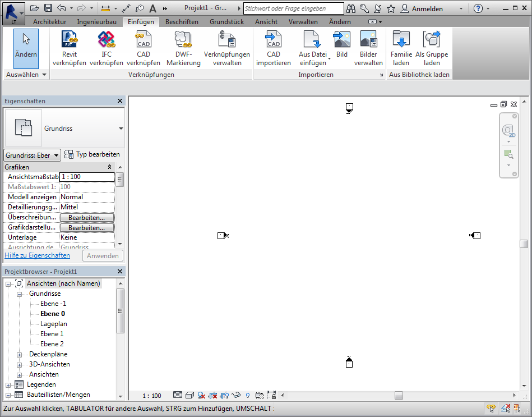Switch to the Verwalten tab
Viewport: 532px width, 417px height.
pyautogui.click(x=303, y=22)
